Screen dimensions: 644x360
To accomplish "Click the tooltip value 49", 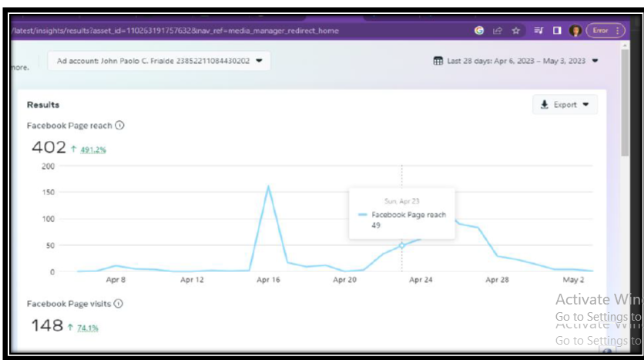I will (x=376, y=225).
